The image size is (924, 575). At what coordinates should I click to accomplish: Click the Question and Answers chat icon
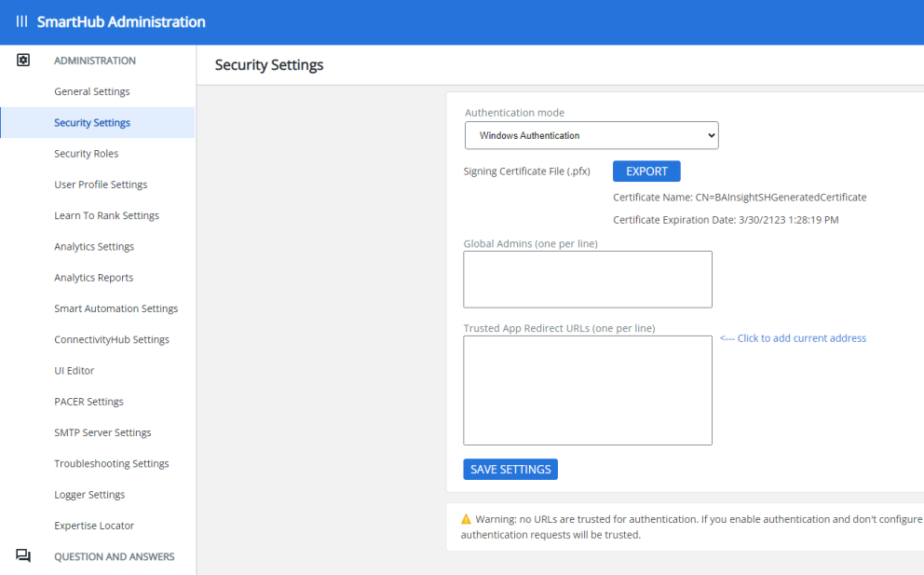[x=23, y=556]
